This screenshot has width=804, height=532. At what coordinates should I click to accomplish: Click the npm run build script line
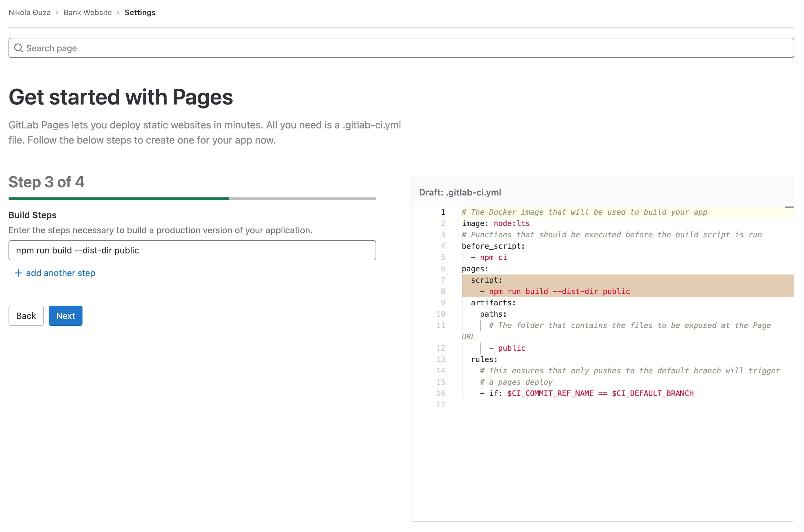(x=559, y=291)
